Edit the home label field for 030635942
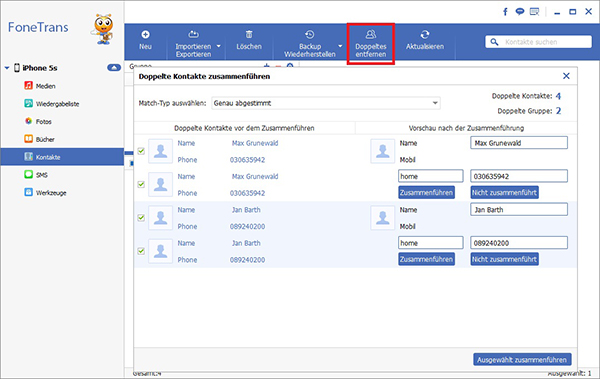This screenshot has width=600, height=379. (430, 176)
